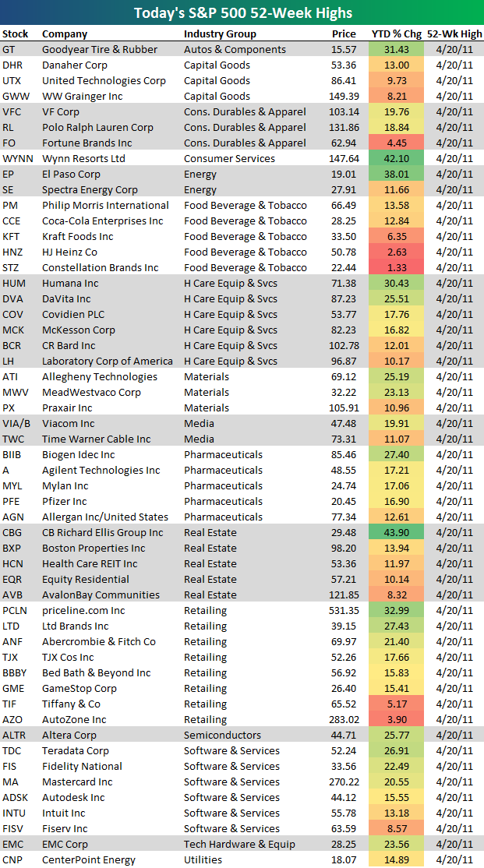Select the Goodyear Tire & Rubber company cell
Screen dimensions: 484x868
point(100,49)
